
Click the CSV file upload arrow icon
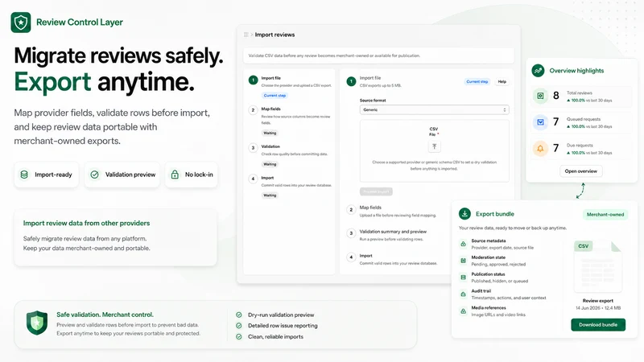[x=434, y=146]
